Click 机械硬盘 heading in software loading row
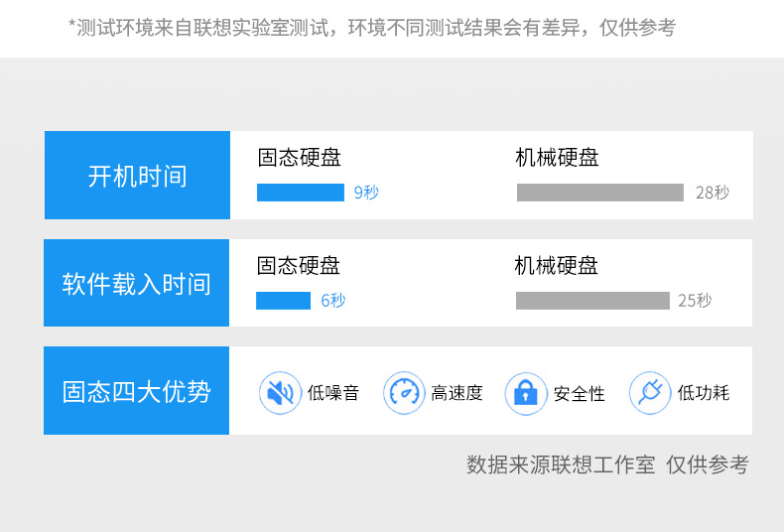 pyautogui.click(x=556, y=265)
